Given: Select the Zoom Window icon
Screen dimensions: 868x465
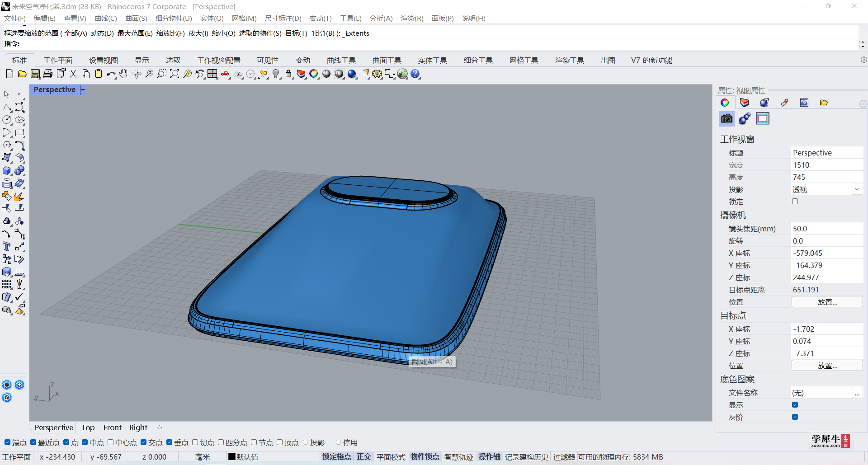Looking at the screenshot, I should click(162, 74).
